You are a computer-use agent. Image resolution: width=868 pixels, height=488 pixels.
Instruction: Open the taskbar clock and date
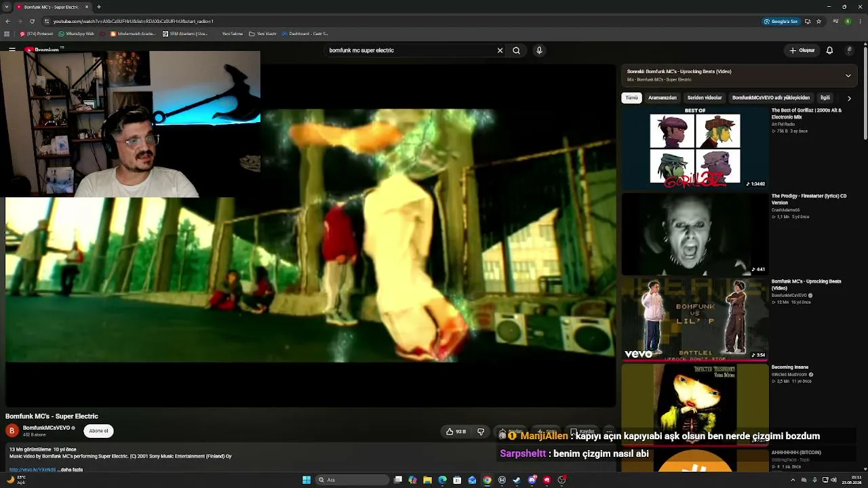[x=853, y=480]
